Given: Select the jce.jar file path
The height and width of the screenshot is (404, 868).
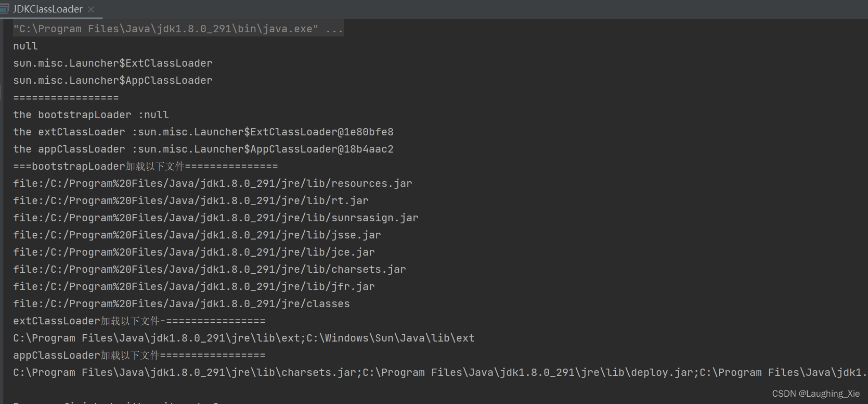Looking at the screenshot, I should tap(193, 252).
